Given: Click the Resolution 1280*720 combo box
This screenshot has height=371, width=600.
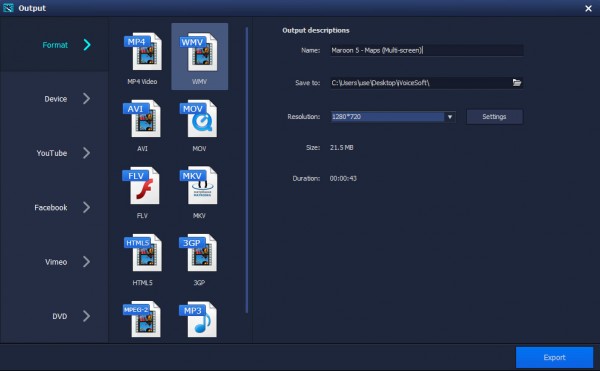Looking at the screenshot, I should [393, 117].
